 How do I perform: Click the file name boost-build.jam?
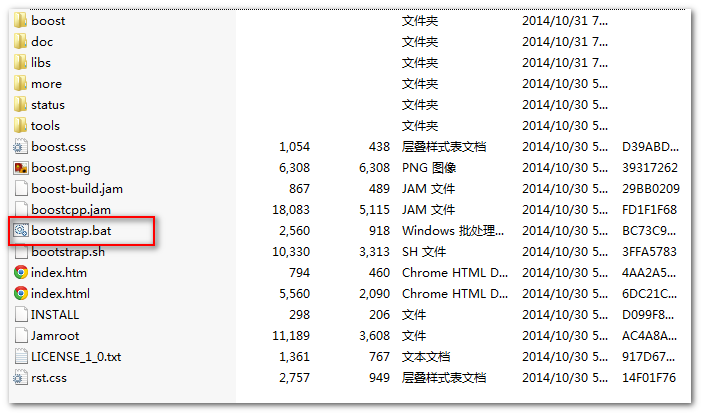coord(77,189)
